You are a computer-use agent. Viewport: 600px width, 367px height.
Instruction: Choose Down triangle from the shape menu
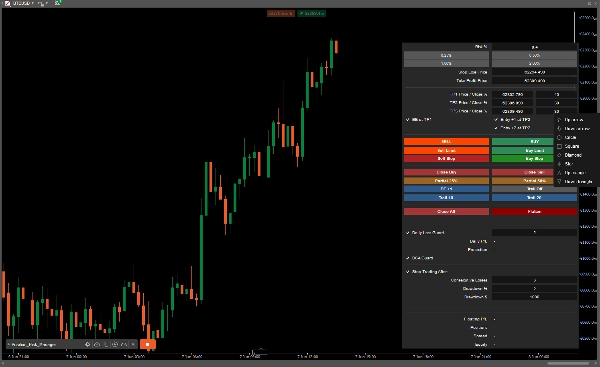(x=576, y=181)
